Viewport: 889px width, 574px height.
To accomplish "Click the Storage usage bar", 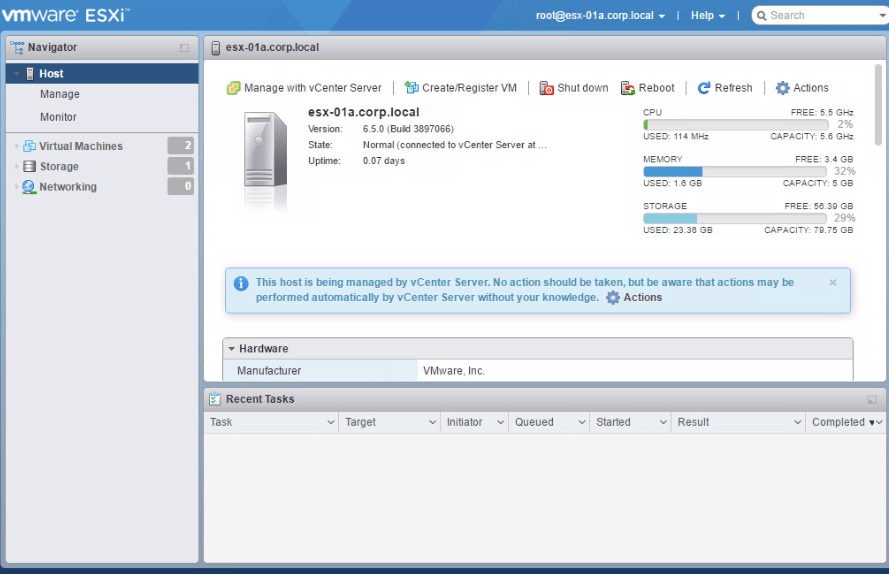I will click(735, 218).
